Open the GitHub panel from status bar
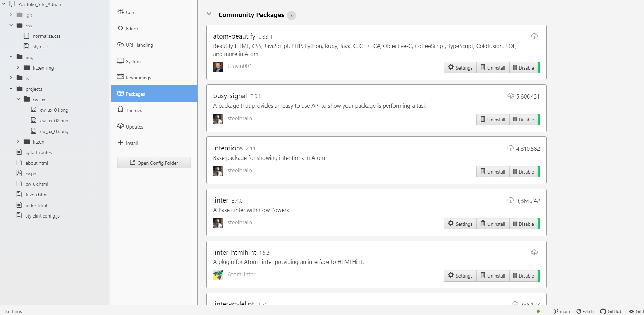This screenshot has height=315, width=644. pyautogui.click(x=611, y=311)
